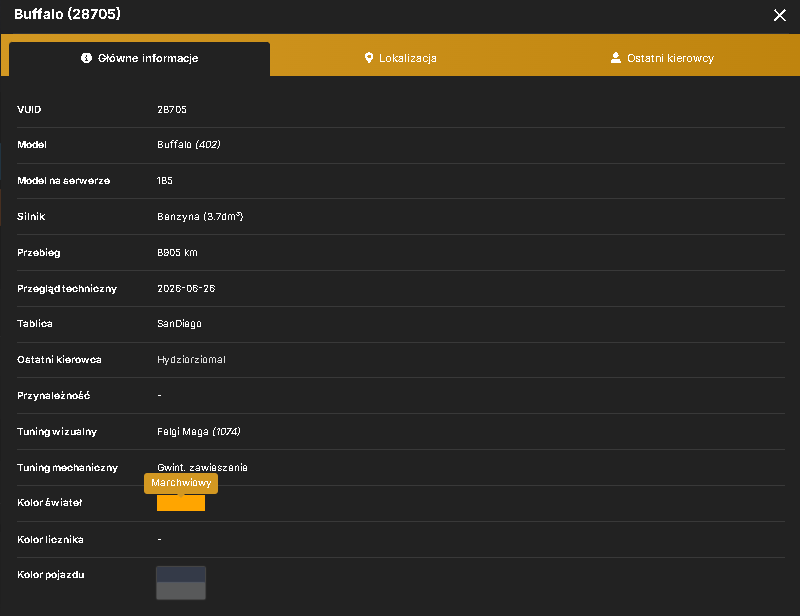The width and height of the screenshot is (800, 616).
Task: Switch to the Ostatni kierowcy tab
Action: (662, 58)
